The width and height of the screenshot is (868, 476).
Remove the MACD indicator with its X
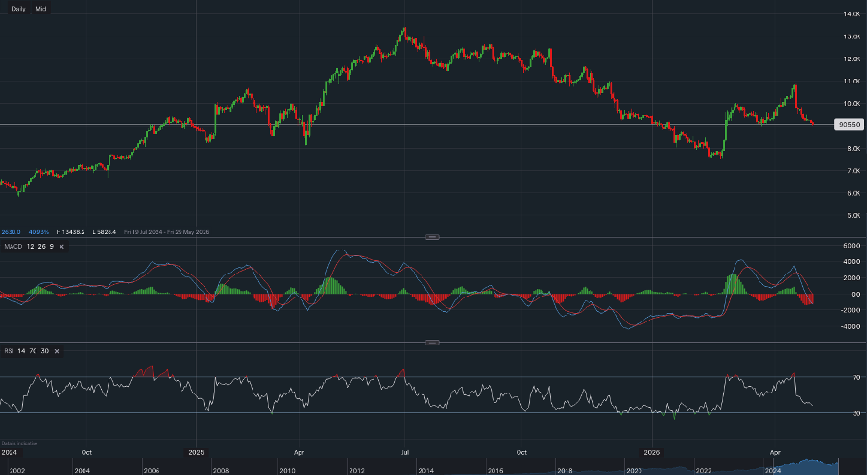point(61,247)
